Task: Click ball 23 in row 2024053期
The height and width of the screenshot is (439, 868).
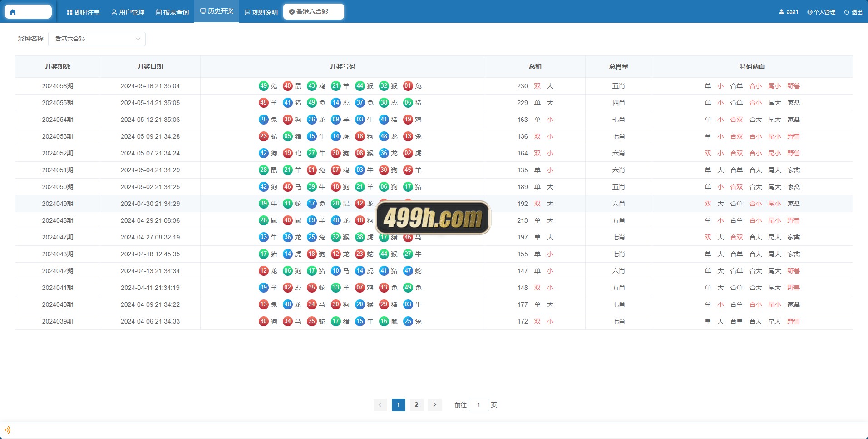Action: point(264,136)
